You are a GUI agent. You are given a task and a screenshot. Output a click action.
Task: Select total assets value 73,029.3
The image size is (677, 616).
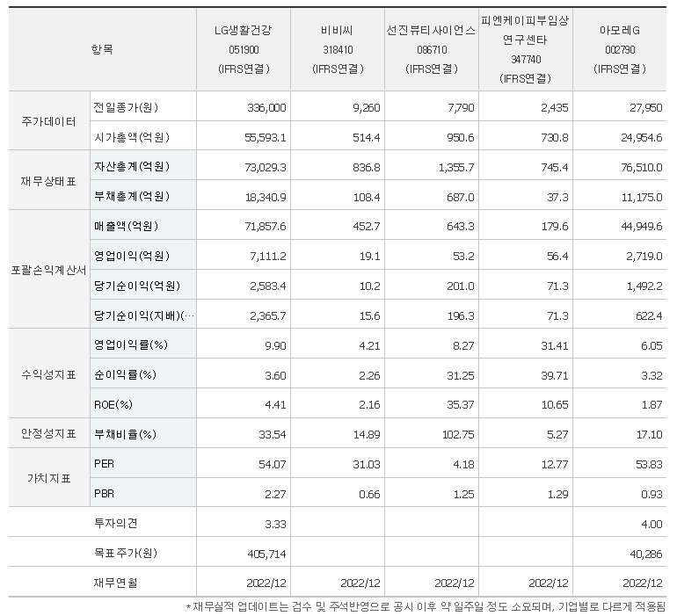[x=266, y=167]
